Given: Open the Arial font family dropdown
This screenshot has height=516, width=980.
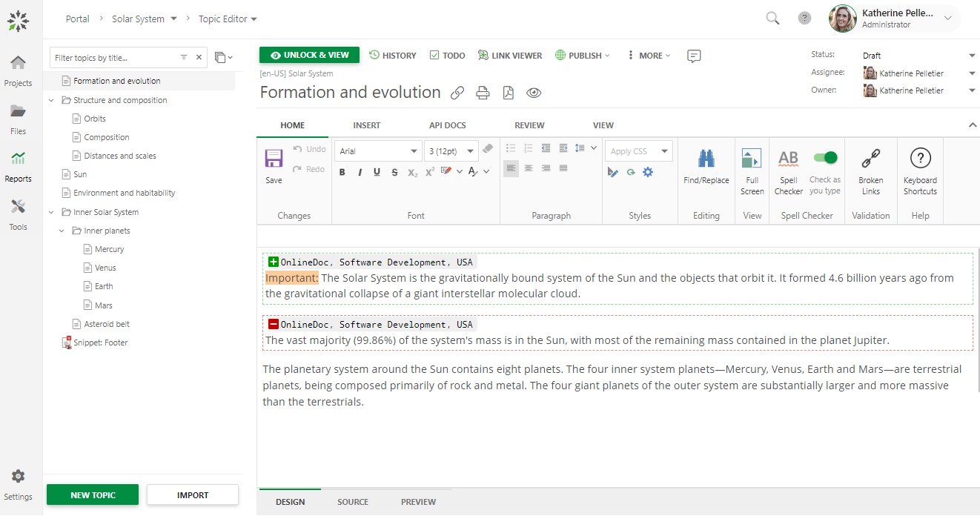Looking at the screenshot, I should 378,151.
